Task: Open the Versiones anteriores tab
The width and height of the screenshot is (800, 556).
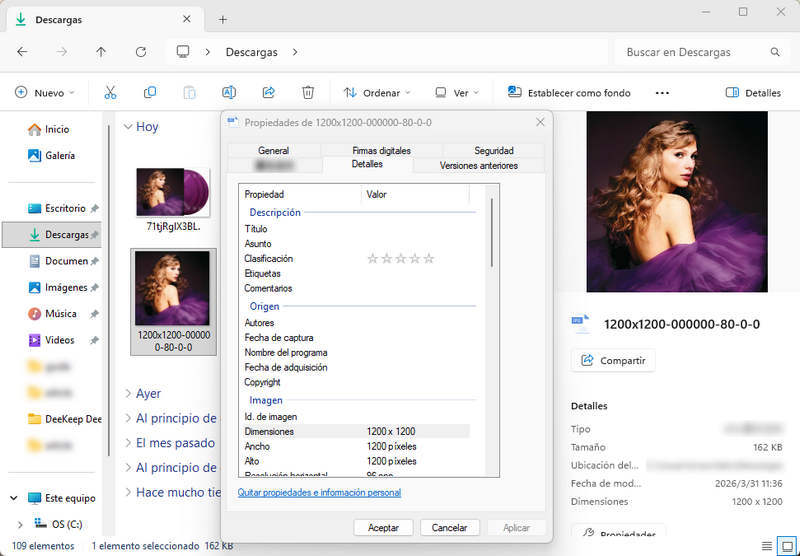Action: 479,165
